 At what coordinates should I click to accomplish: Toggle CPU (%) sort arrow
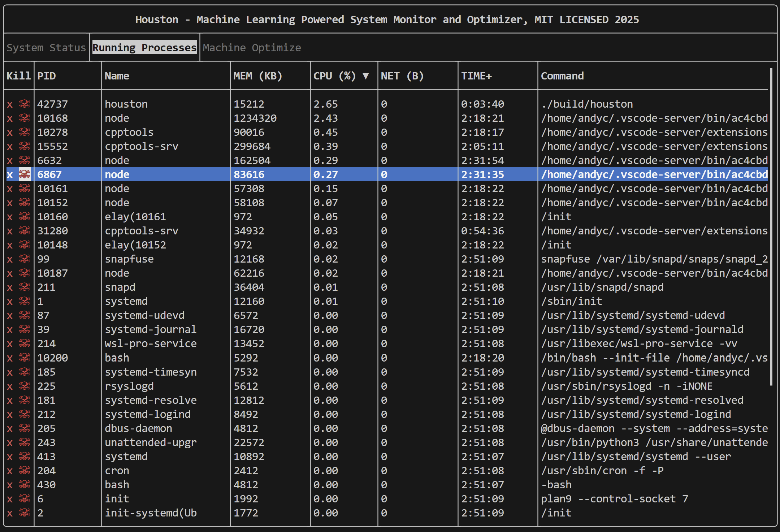point(366,76)
